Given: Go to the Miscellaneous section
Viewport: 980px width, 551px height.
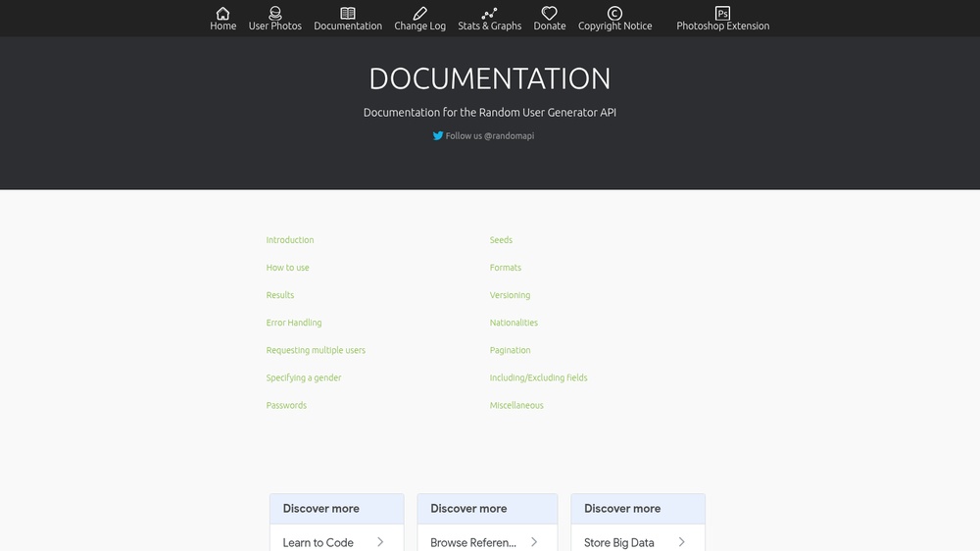Looking at the screenshot, I should coord(516,405).
